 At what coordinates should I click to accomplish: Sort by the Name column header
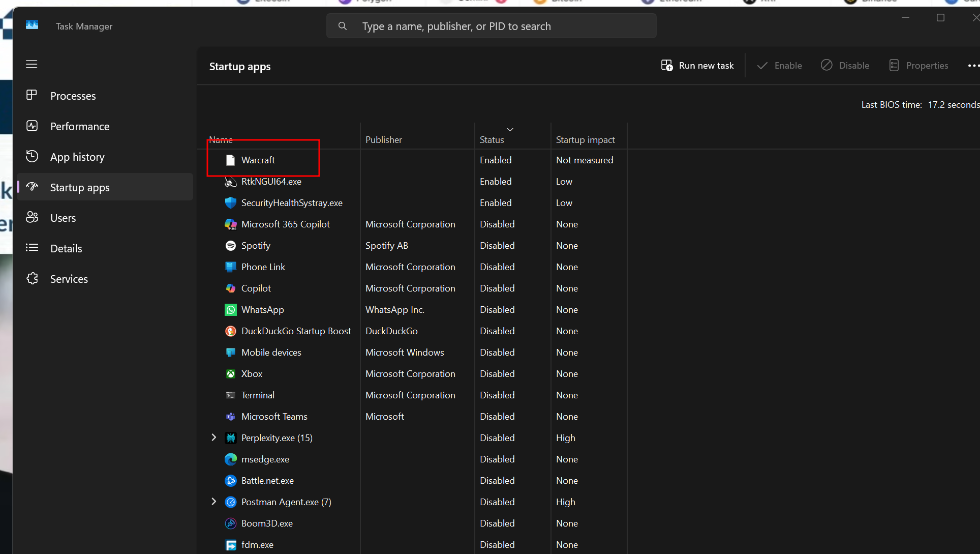[x=221, y=139]
